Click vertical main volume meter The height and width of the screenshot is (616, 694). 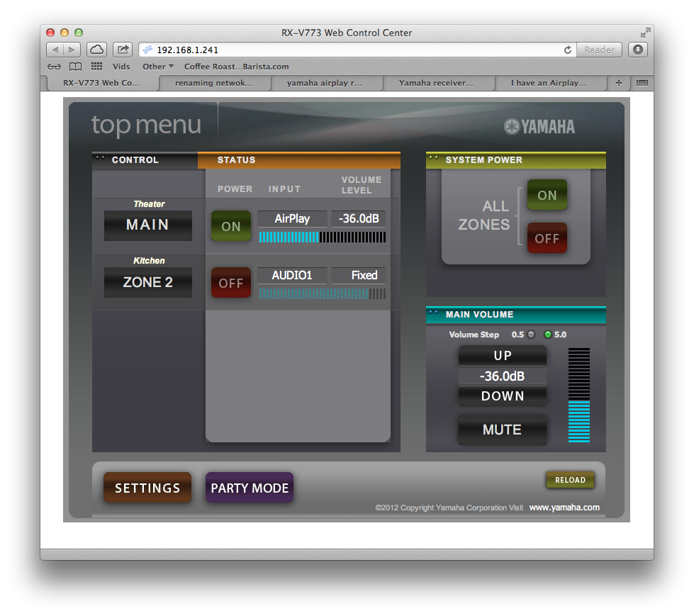(x=579, y=395)
